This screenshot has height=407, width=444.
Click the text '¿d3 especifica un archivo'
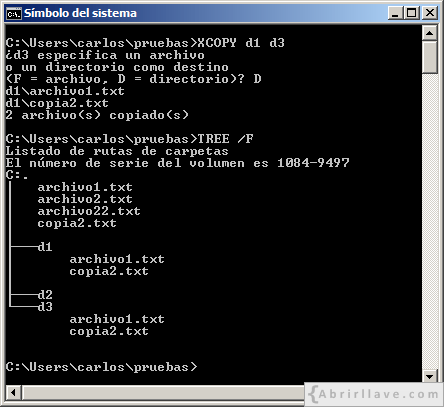pyautogui.click(x=105, y=55)
